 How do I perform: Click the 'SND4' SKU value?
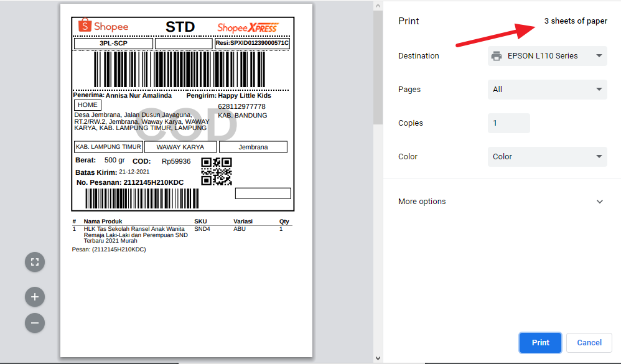pos(202,229)
